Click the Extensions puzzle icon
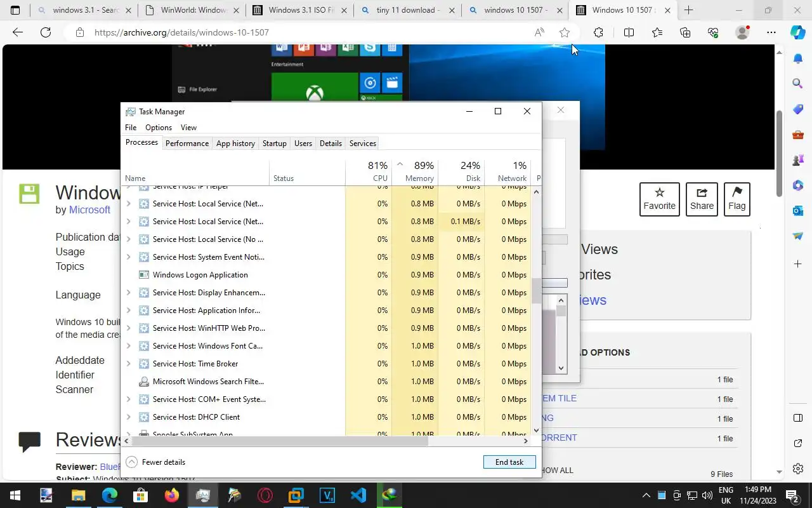Screen dimensions: 812x508 598,32
